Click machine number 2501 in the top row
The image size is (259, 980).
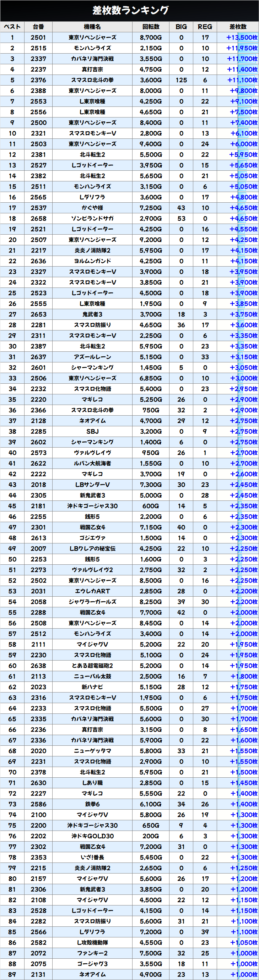click(x=38, y=37)
